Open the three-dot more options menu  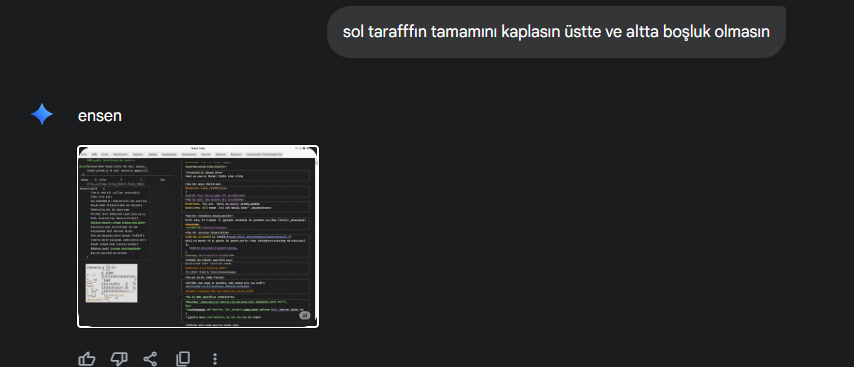[x=215, y=359]
